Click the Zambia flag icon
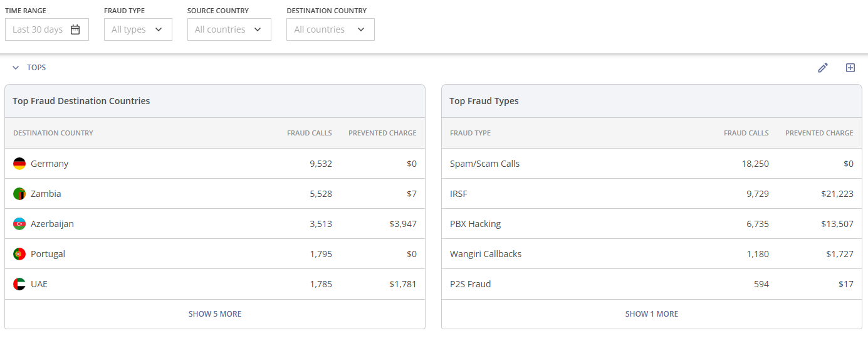This screenshot has height=338, width=868. click(x=19, y=194)
